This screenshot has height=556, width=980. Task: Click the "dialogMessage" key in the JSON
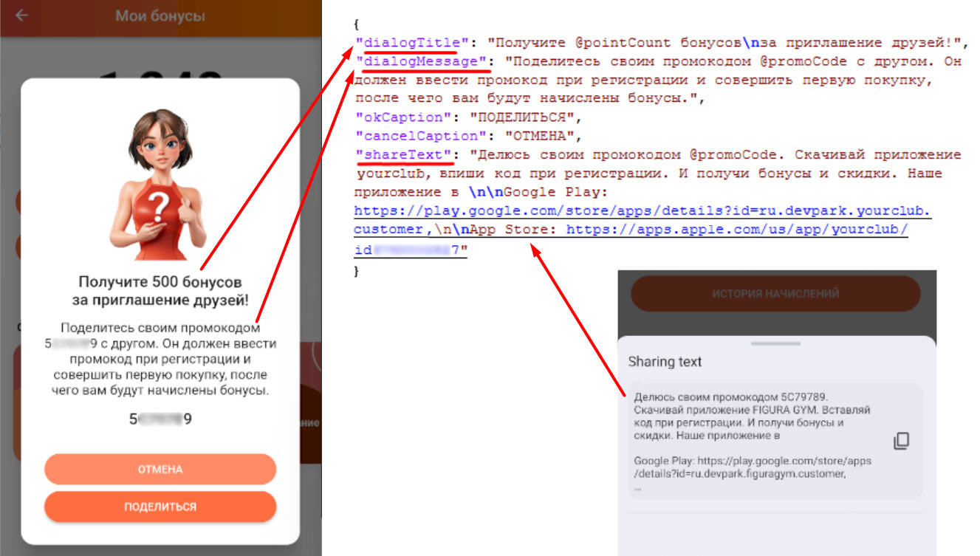pyautogui.click(x=422, y=61)
